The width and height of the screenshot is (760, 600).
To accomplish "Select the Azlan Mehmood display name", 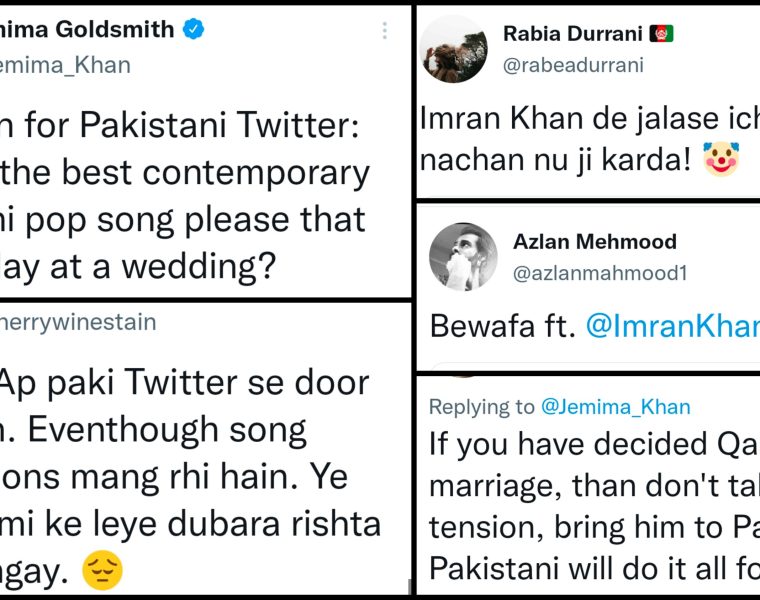I will [x=594, y=241].
